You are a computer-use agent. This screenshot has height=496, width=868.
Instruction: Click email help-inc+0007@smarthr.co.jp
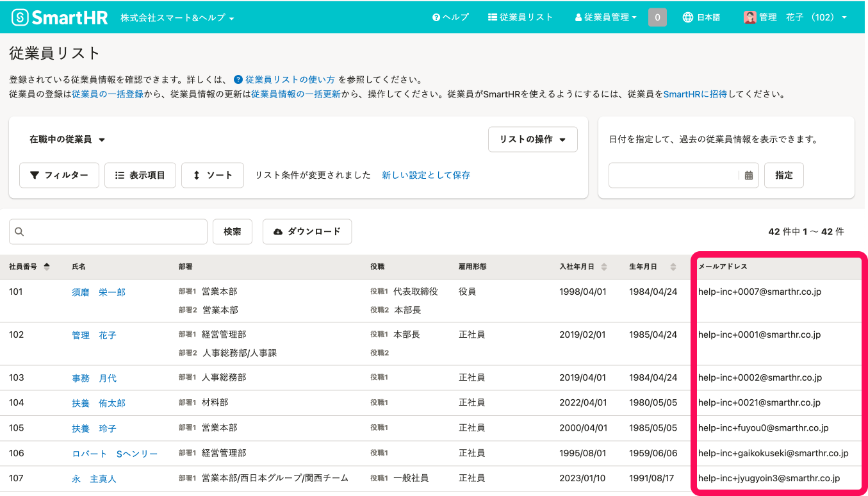(760, 292)
